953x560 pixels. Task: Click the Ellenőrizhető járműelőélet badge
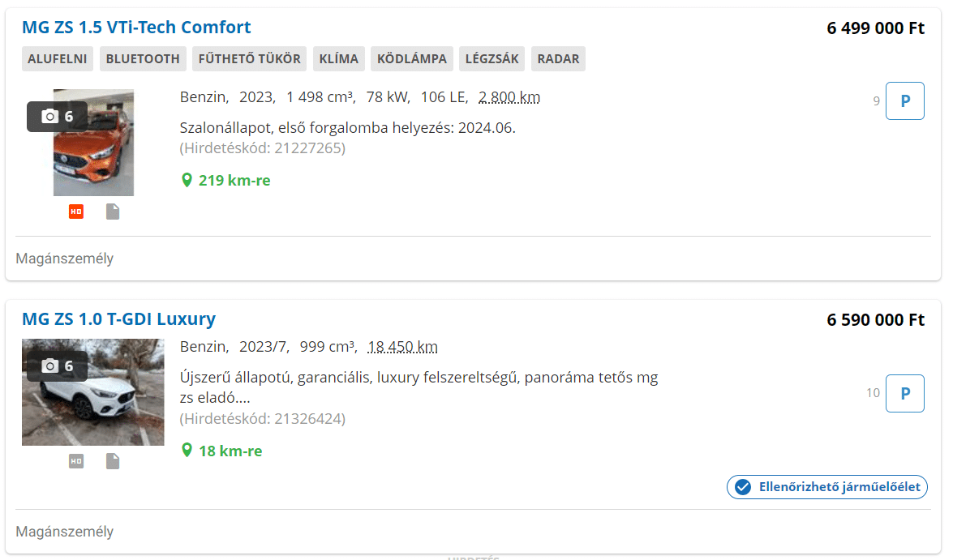click(x=827, y=487)
